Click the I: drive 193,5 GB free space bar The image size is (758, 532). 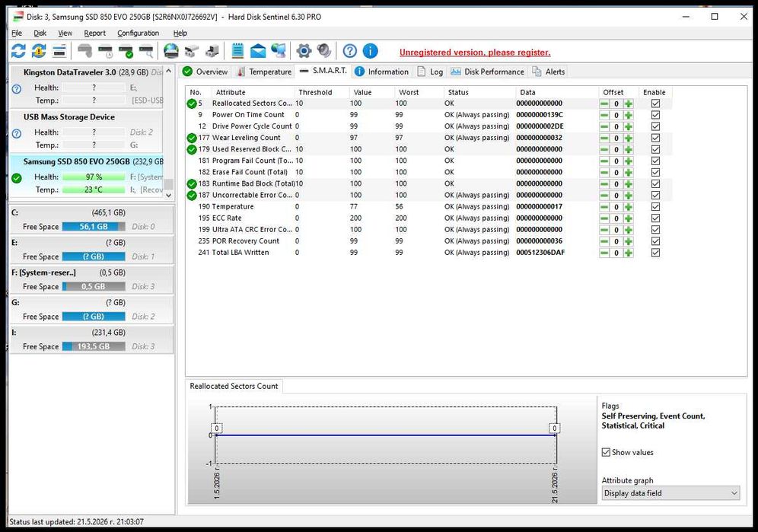(94, 346)
